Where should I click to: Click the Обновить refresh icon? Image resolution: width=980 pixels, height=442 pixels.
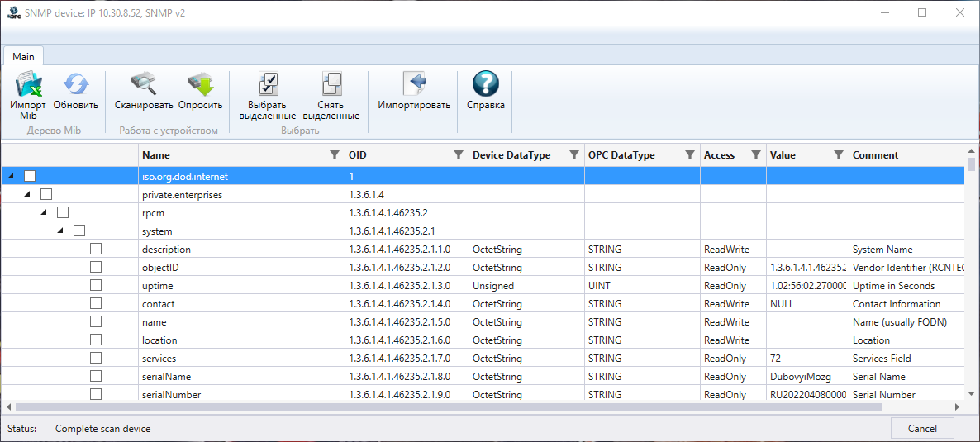click(x=76, y=83)
